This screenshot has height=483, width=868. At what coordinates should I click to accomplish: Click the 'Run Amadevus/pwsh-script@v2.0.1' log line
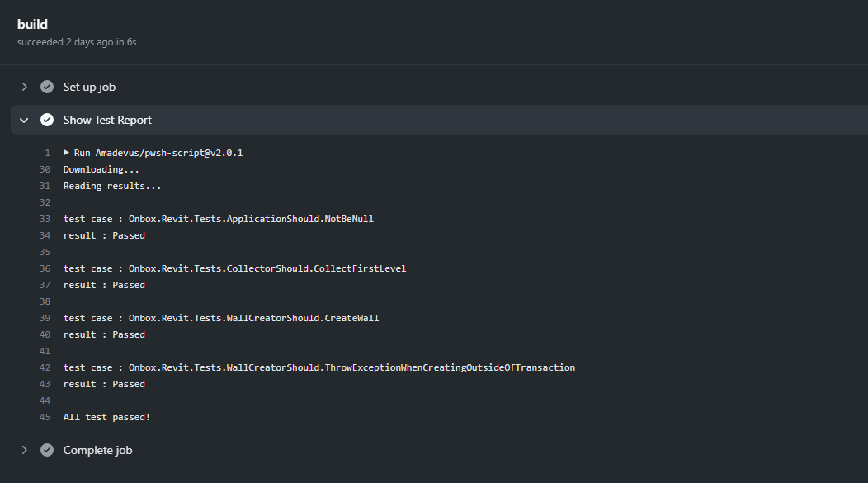pyautogui.click(x=158, y=153)
